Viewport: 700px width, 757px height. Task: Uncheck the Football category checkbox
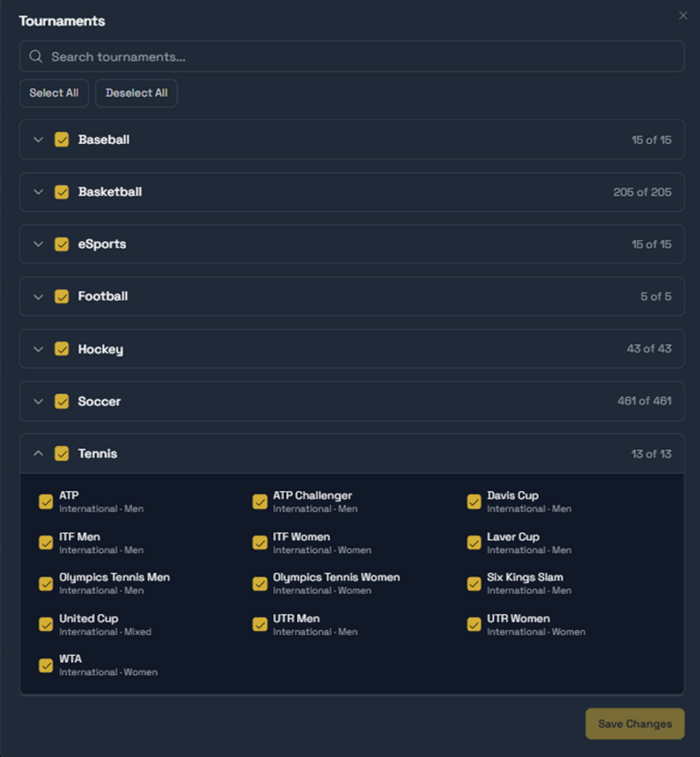click(62, 296)
